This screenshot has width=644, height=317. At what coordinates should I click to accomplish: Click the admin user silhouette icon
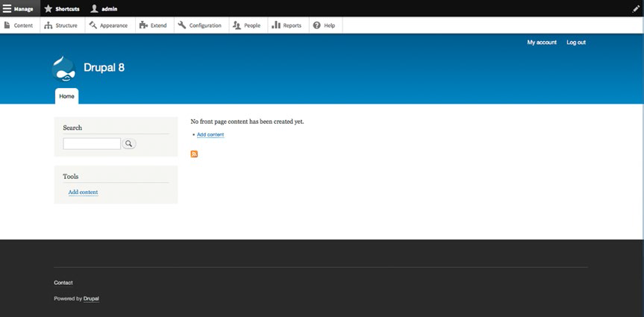coord(95,9)
